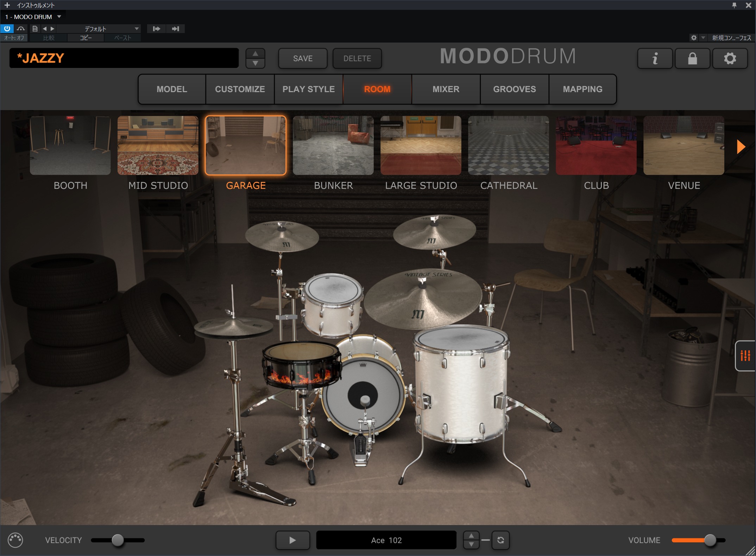
Task: Toggle the オート: オフ automation mode
Action: click(x=14, y=38)
